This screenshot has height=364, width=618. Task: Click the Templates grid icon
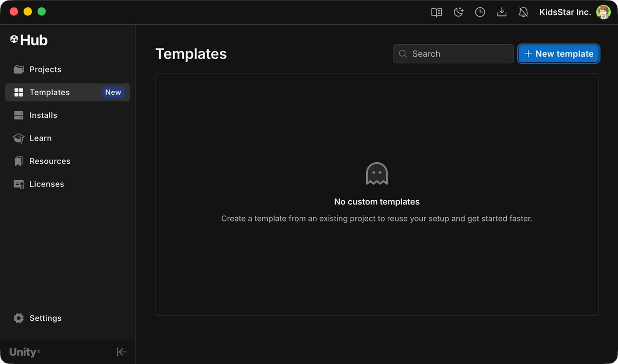(x=19, y=93)
